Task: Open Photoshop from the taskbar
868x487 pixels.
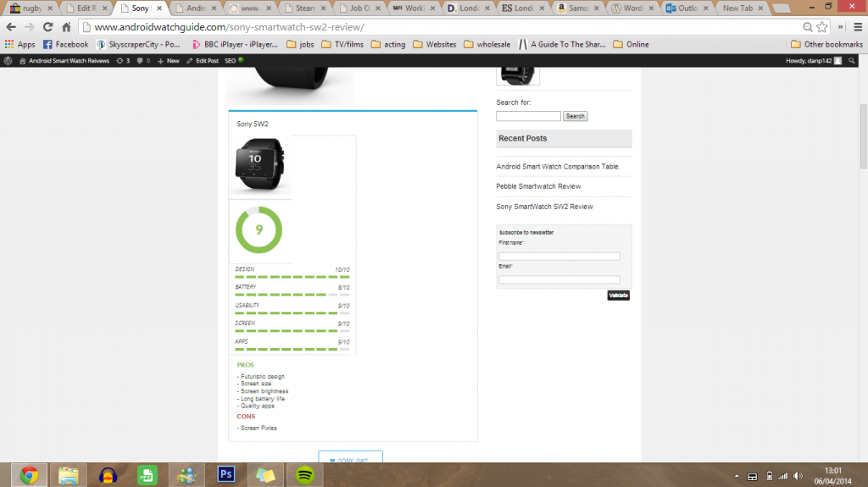Action: 225,474
